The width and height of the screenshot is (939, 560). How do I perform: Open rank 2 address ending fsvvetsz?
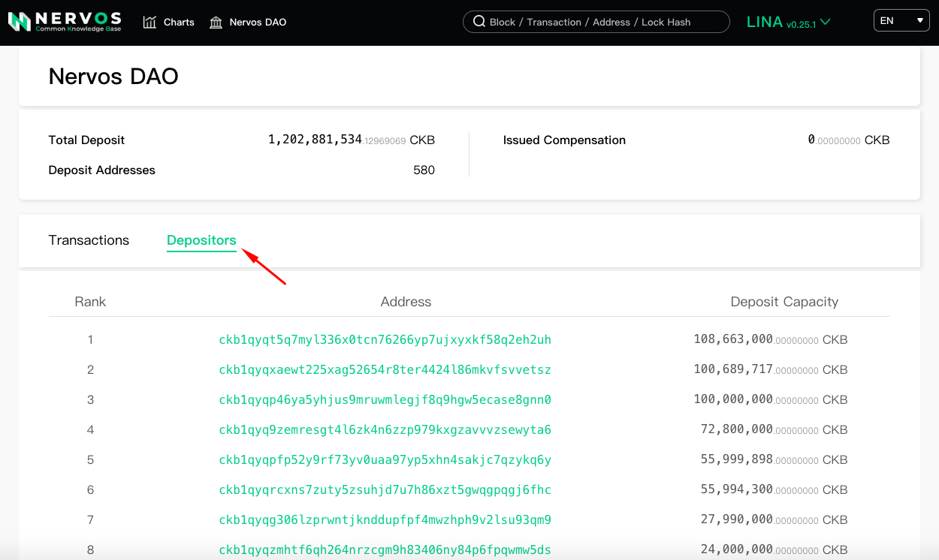coord(385,369)
